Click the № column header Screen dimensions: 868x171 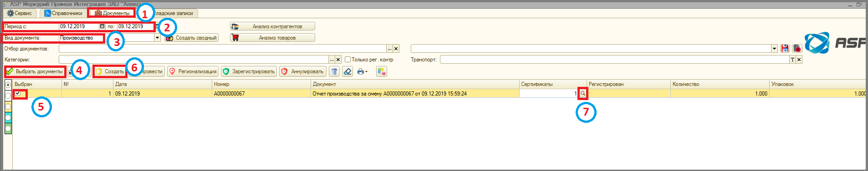pos(87,84)
